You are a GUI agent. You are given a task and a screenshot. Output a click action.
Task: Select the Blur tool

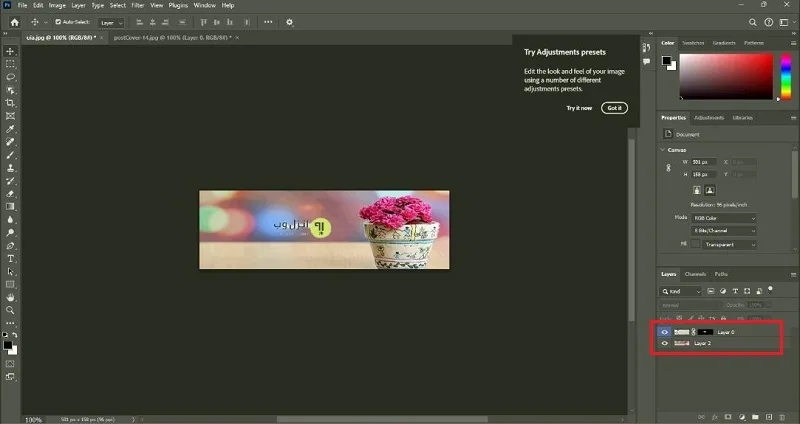pyautogui.click(x=10, y=220)
